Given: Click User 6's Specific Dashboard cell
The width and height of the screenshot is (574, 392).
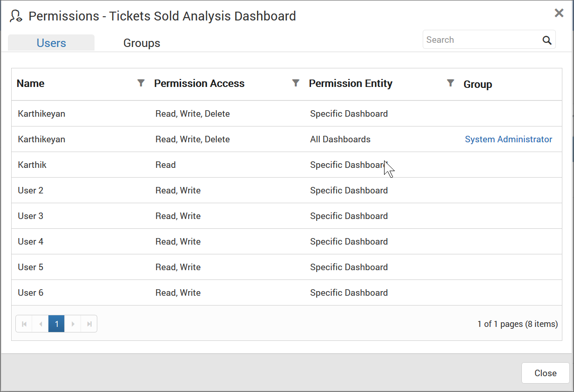Looking at the screenshot, I should click(349, 292).
